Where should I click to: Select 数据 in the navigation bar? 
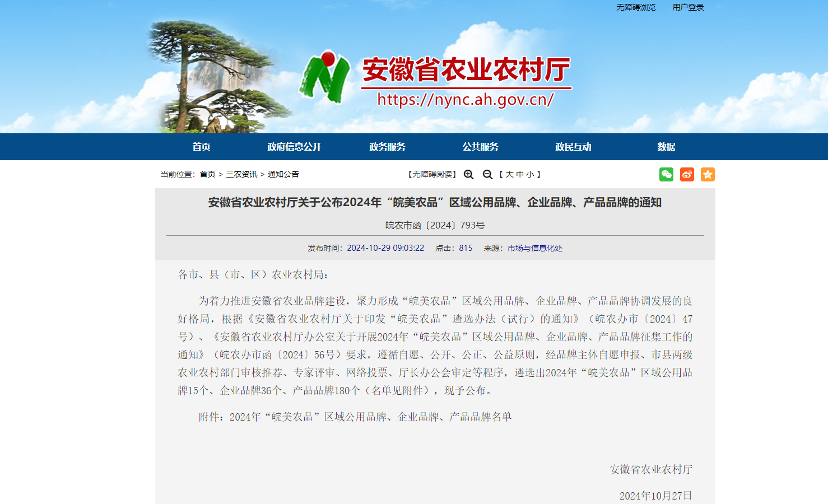coord(666,146)
